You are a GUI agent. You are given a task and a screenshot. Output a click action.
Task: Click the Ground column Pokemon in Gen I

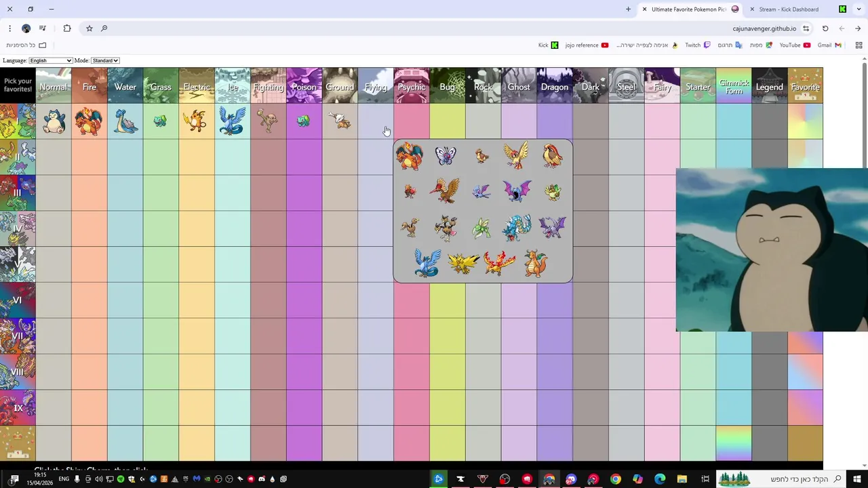(340, 121)
